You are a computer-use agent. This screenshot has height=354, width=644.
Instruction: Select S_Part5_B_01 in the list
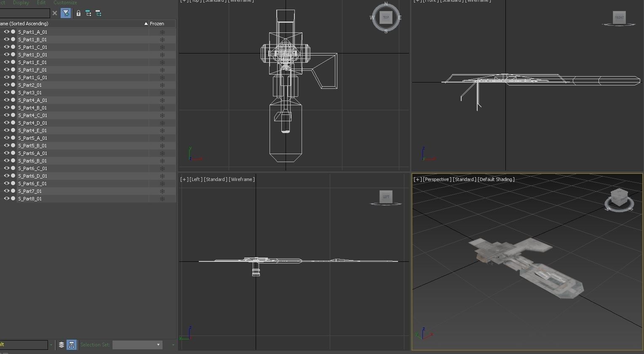32,146
